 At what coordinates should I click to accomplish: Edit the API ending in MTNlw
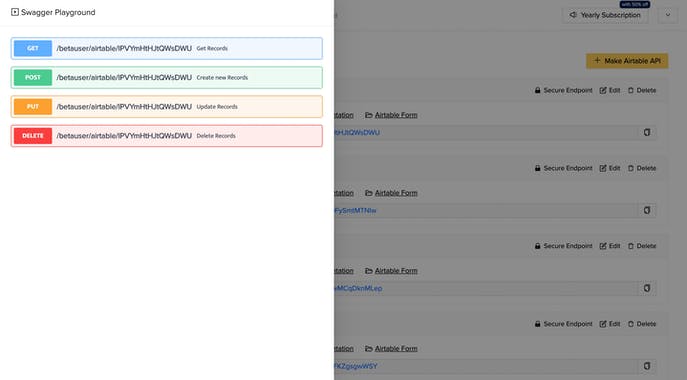point(610,168)
